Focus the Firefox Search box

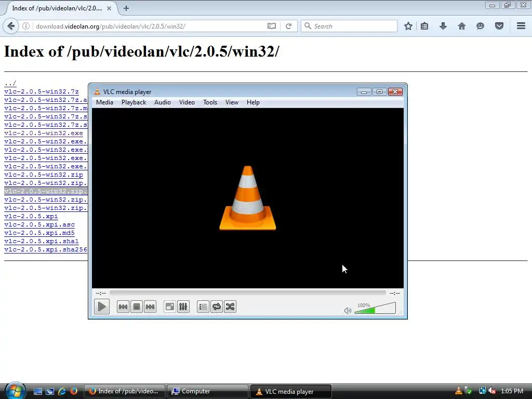349,26
